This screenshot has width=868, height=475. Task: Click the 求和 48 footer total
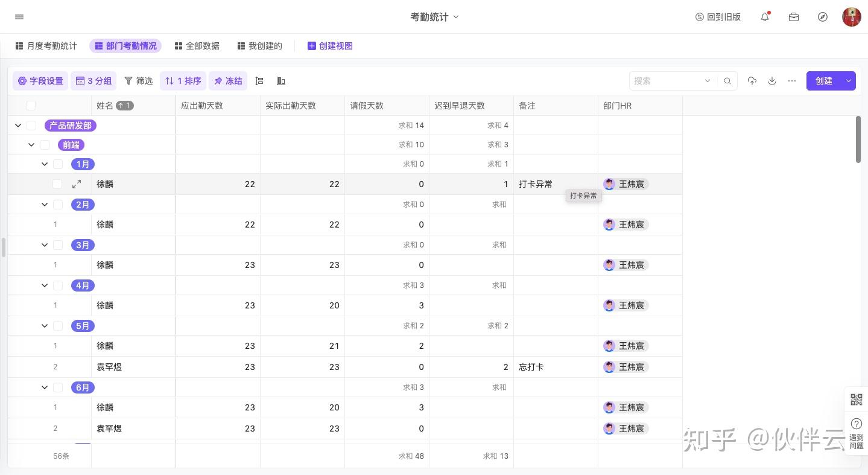click(411, 456)
